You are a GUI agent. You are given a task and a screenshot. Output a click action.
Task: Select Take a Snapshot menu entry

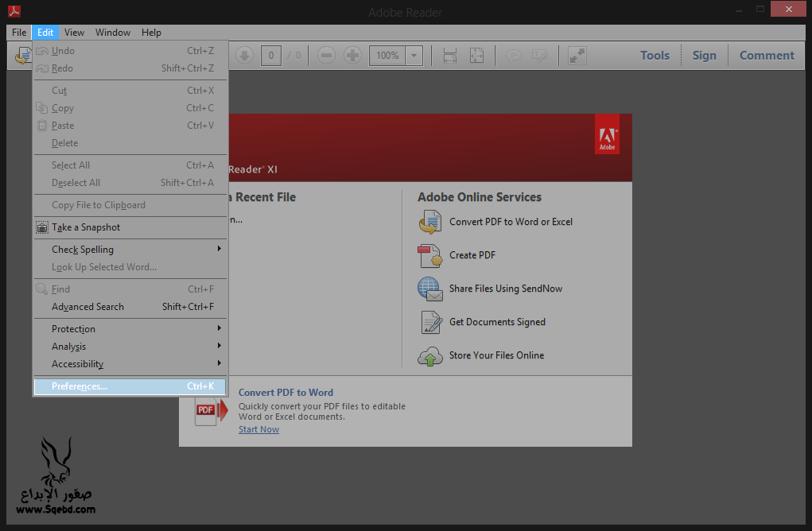(x=86, y=227)
